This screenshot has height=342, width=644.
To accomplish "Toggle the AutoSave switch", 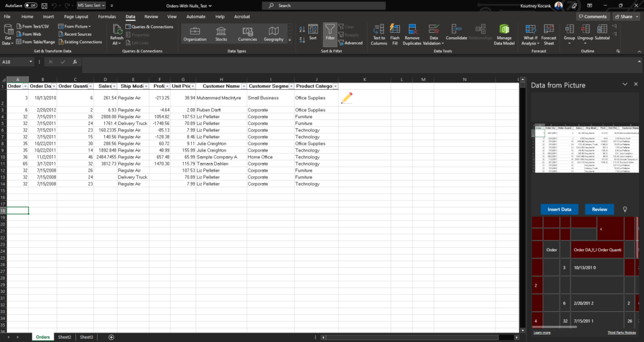I will pyautogui.click(x=30, y=6).
